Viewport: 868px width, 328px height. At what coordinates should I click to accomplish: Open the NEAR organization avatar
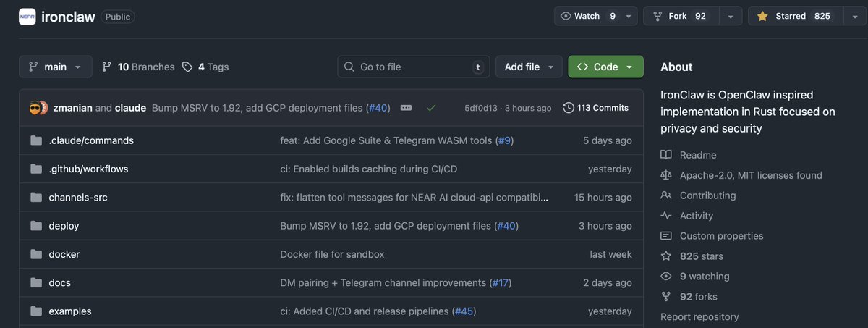point(27,17)
